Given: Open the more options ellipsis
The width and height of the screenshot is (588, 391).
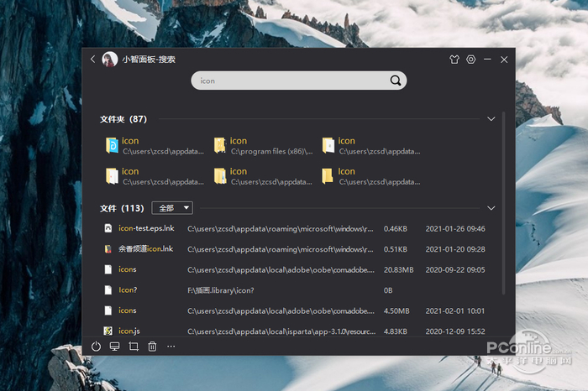Looking at the screenshot, I should [x=171, y=347].
